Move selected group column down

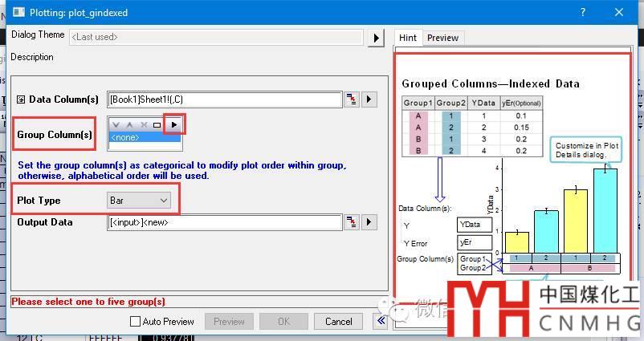coord(116,124)
